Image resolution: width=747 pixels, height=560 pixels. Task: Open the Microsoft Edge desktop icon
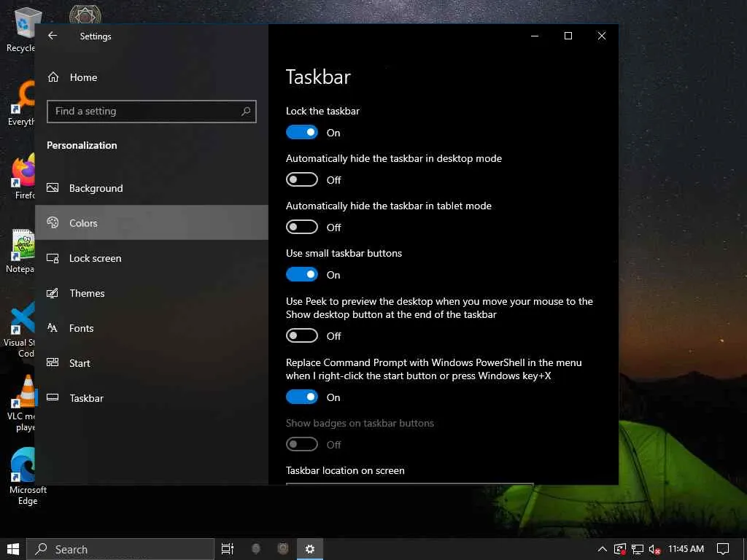(27, 476)
